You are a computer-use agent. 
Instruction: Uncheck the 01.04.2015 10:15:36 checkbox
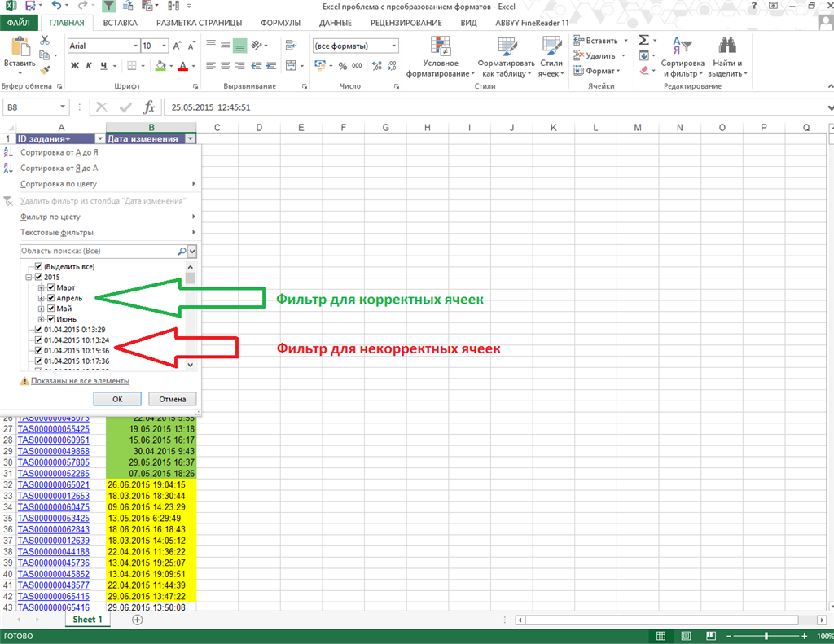click(38, 350)
